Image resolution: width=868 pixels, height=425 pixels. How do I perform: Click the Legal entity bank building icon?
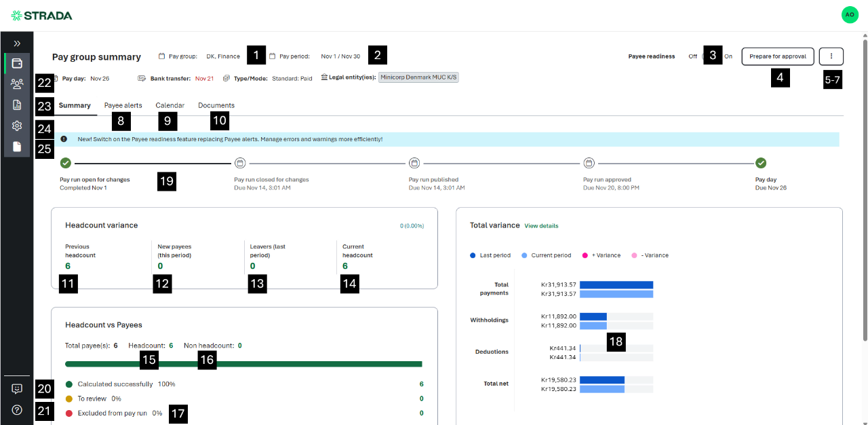click(324, 77)
